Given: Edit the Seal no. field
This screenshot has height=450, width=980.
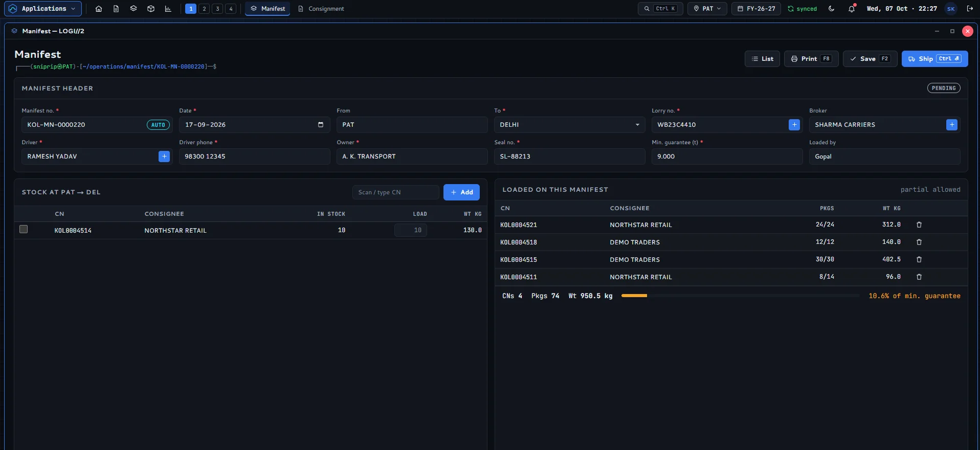Looking at the screenshot, I should 569,156.
